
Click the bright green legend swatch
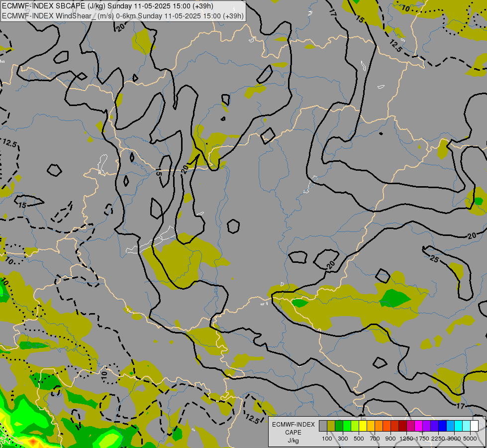tap(347, 426)
